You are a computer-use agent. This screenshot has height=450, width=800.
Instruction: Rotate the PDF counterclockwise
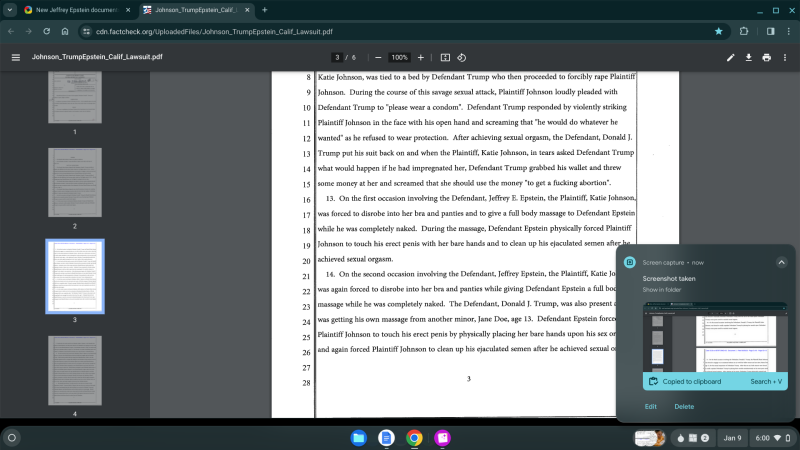tap(462, 58)
